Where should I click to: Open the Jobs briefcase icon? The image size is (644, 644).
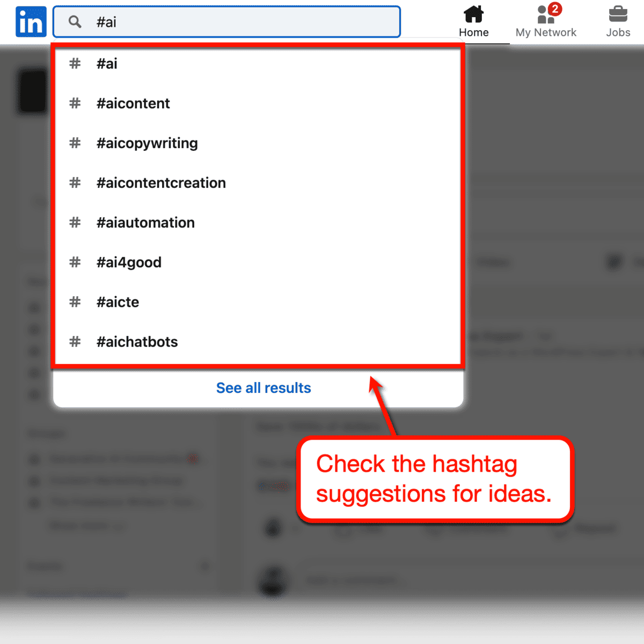click(x=618, y=15)
